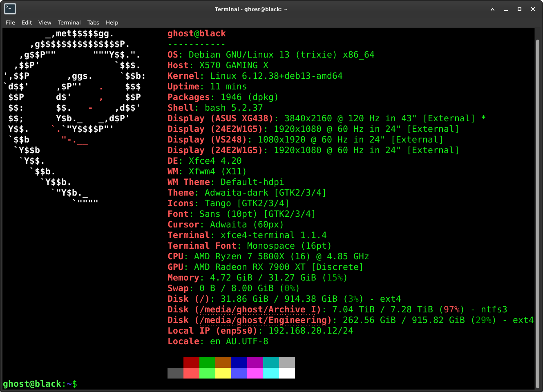Viewport: 543px width, 392px height.
Task: Open the File menu
Action: click(x=10, y=22)
